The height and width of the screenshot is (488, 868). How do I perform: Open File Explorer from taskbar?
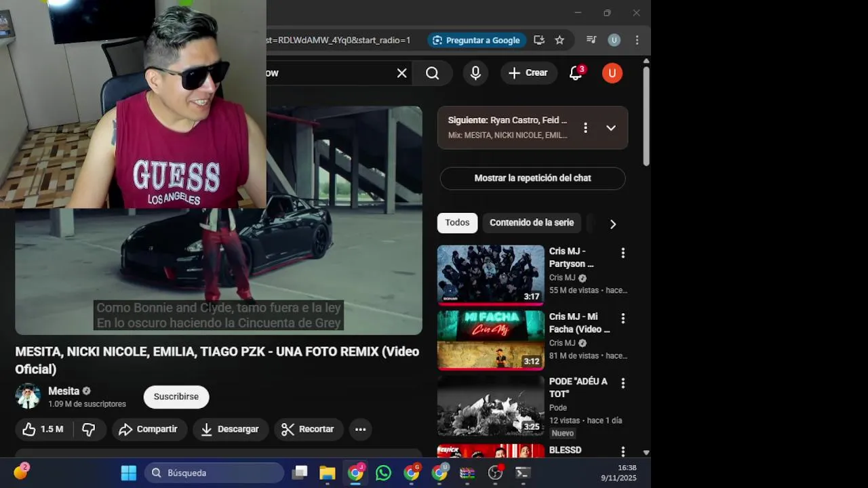pos(328,472)
